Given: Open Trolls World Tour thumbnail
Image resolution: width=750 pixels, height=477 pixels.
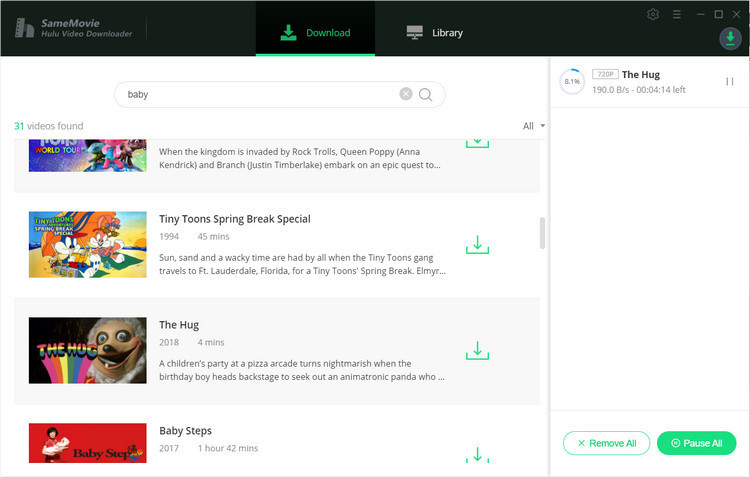Looking at the screenshot, I should 88,155.
